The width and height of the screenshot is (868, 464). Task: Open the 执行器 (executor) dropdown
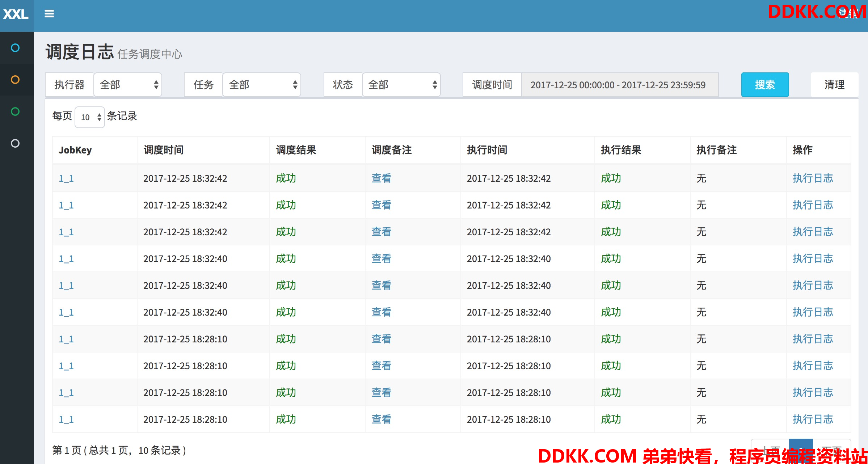[x=127, y=85]
